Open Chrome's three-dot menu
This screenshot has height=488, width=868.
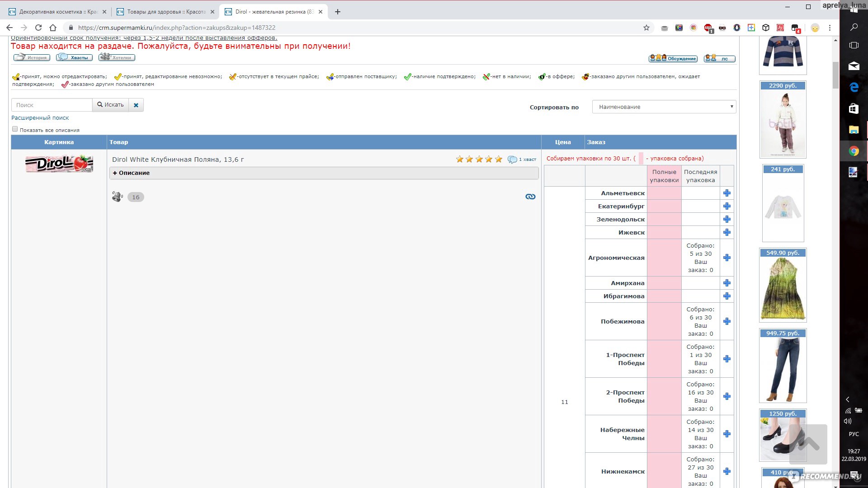coord(830,28)
